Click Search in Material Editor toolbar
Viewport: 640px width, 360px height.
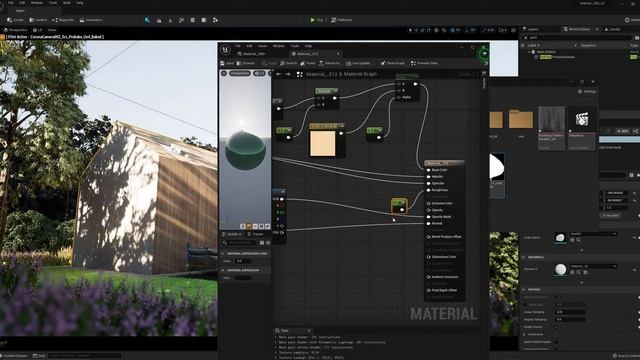[289, 63]
